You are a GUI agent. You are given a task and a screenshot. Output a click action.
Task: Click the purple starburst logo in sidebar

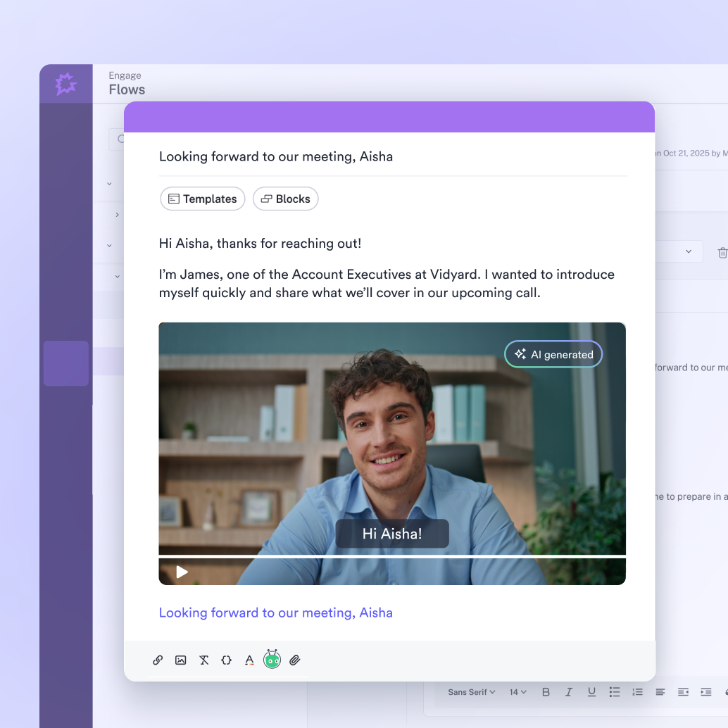click(65, 84)
